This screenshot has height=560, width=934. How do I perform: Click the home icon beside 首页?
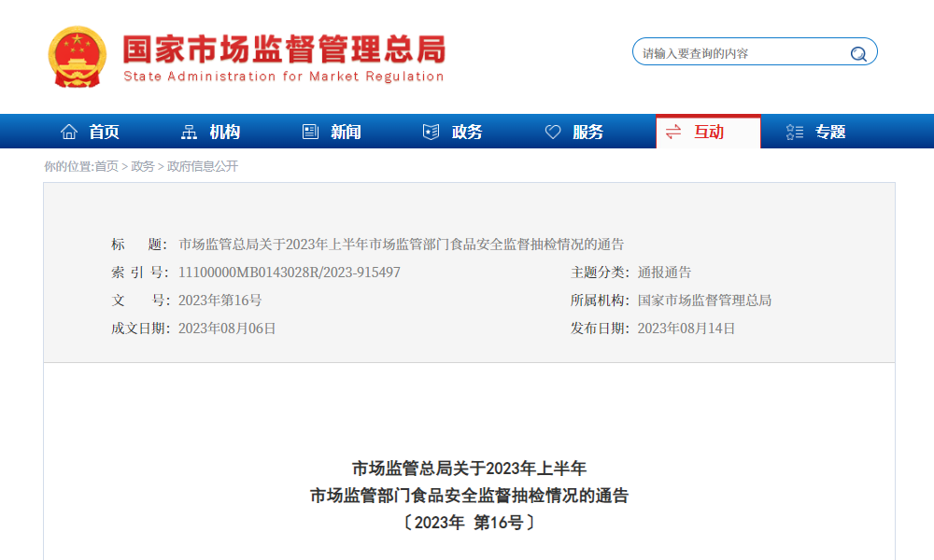click(x=68, y=132)
